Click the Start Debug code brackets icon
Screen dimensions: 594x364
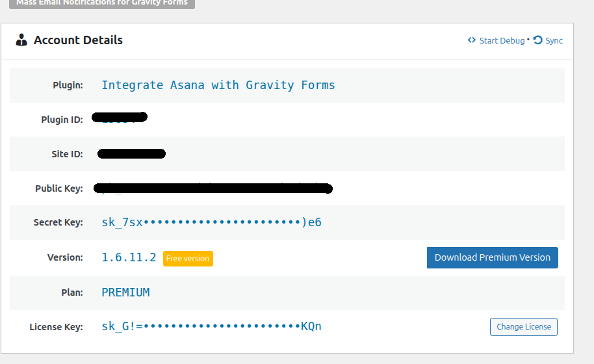472,40
